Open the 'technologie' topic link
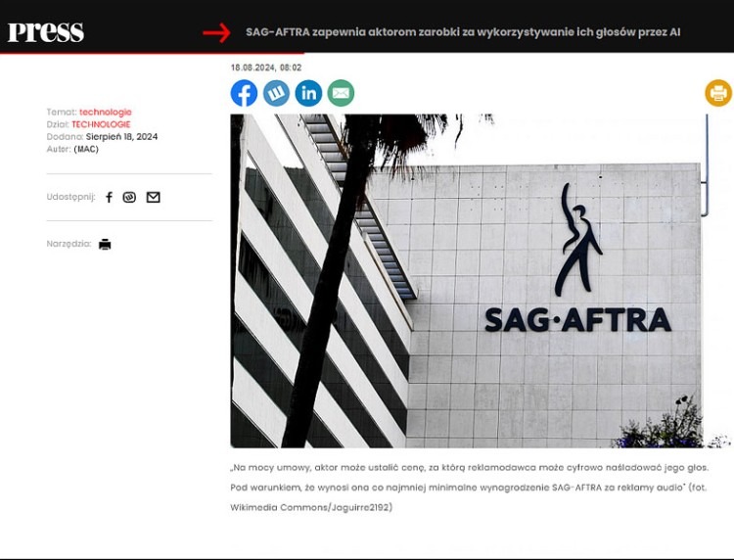The image size is (734, 560). pos(106,112)
